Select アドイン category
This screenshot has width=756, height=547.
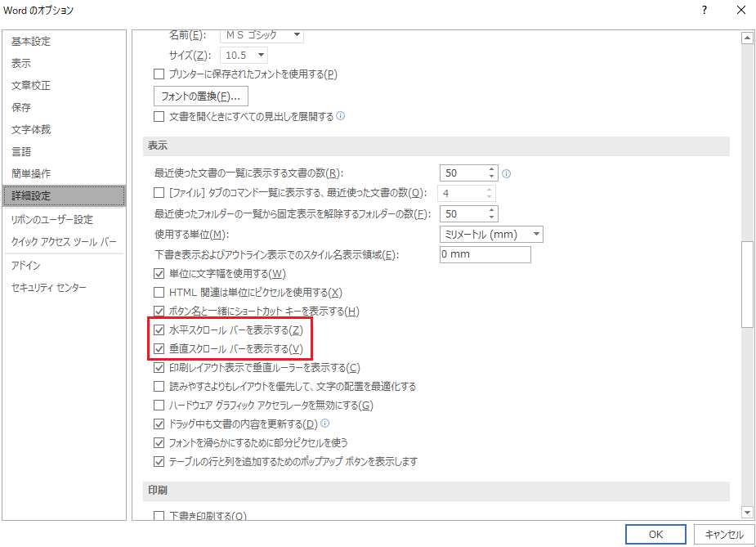(x=64, y=265)
